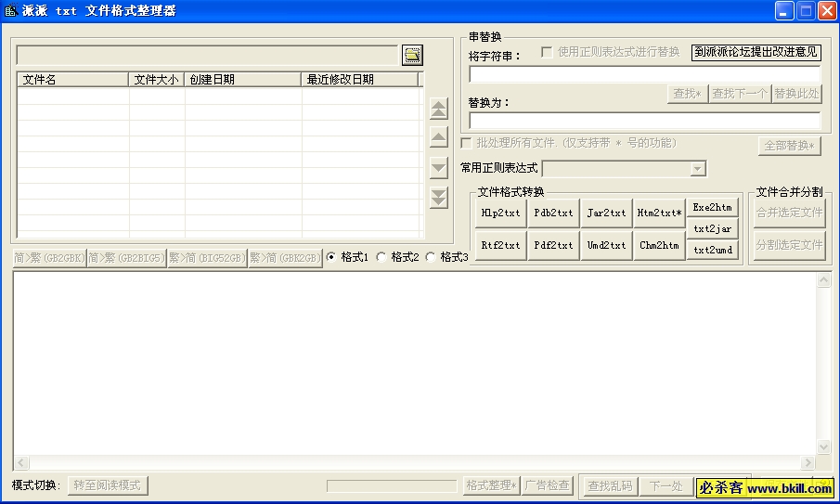Move file up with single up arrow
This screenshot has height=504, width=840.
click(x=439, y=137)
